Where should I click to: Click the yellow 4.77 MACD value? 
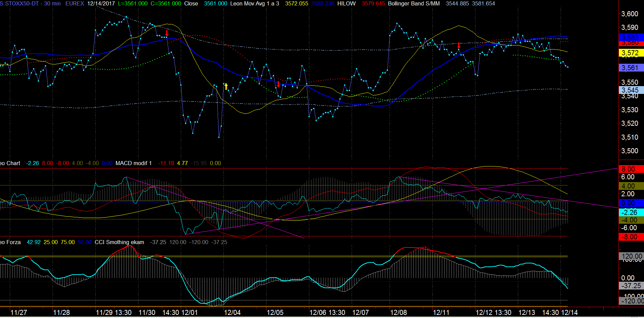pyautogui.click(x=182, y=163)
